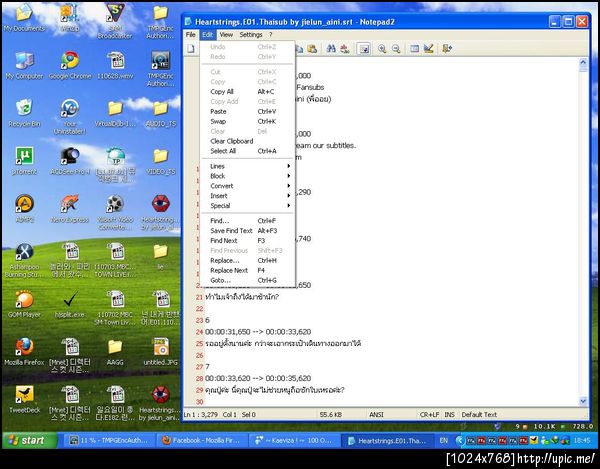Choose Clear Clipboard menu entry
This screenshot has height=469, width=600.
pyautogui.click(x=248, y=141)
